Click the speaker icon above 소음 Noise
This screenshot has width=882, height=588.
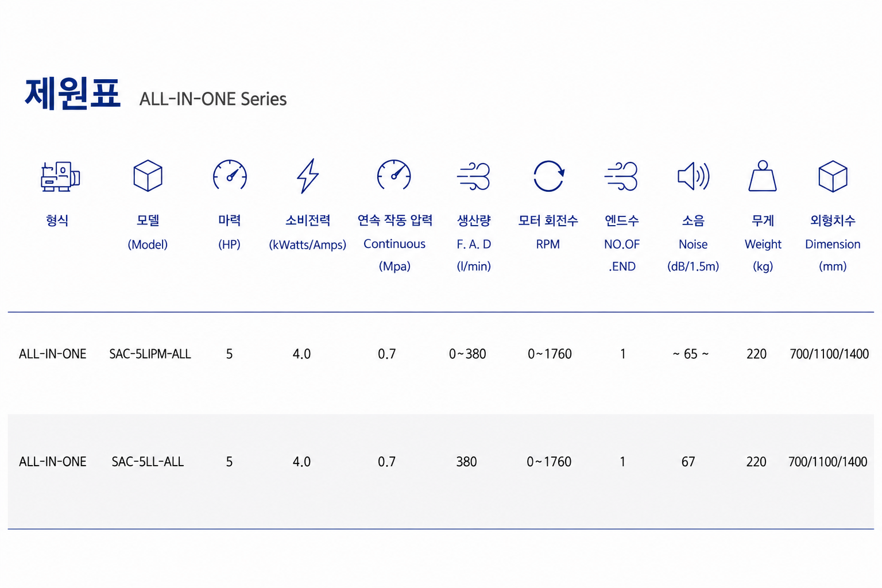pos(693,176)
